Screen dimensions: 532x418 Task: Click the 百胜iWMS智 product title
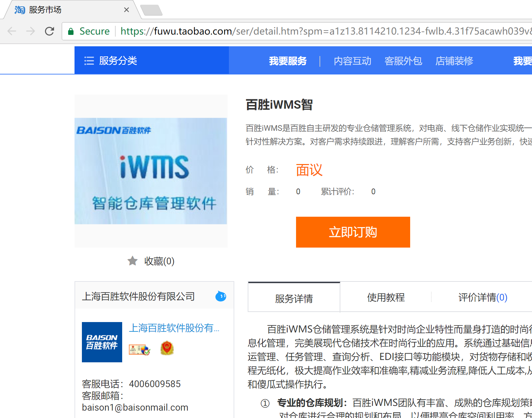tap(279, 105)
